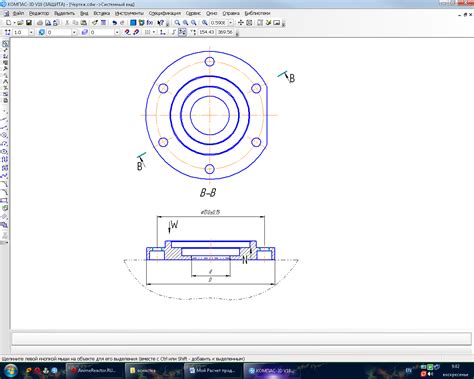Open the cursor step 1.0 dropdown
The image size is (474, 379).
tap(31, 32)
